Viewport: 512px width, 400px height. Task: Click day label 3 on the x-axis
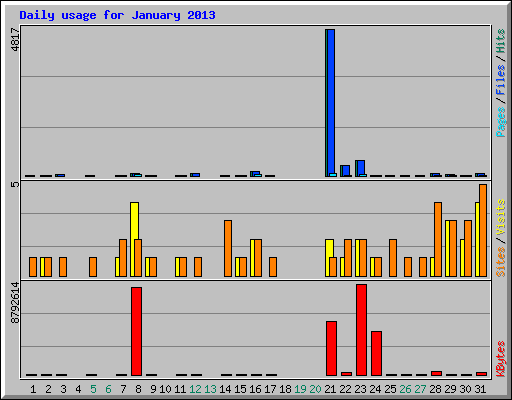click(63, 389)
